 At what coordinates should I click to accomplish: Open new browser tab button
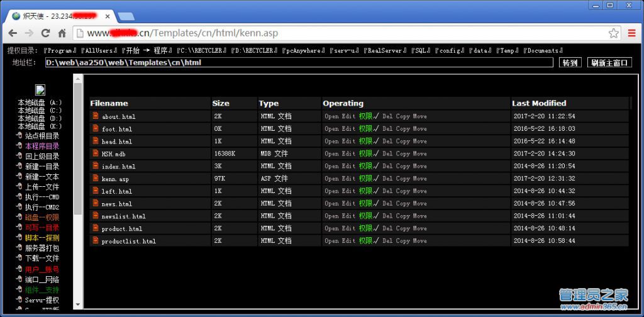click(x=126, y=16)
